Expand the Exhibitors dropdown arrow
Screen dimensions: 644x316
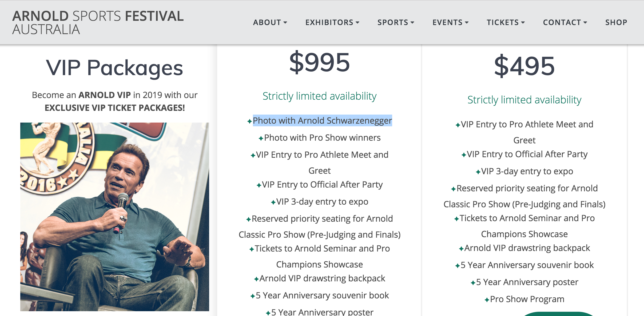tap(358, 23)
